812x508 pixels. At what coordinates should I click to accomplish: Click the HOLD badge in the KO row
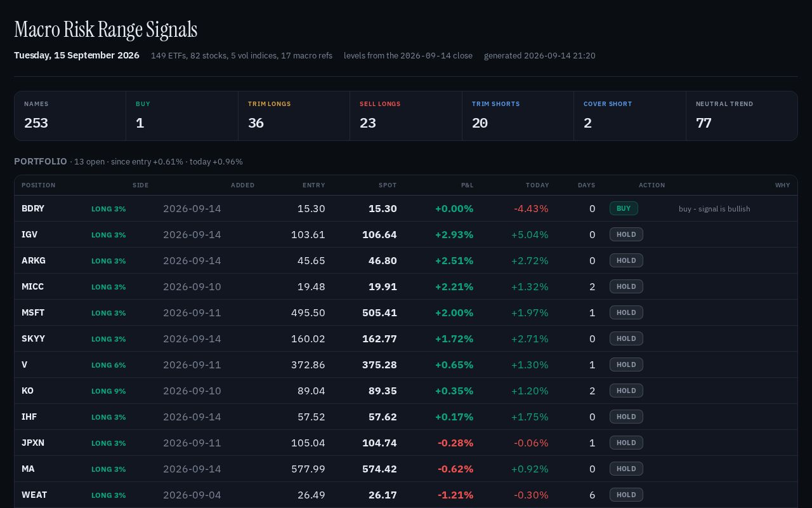coord(626,391)
